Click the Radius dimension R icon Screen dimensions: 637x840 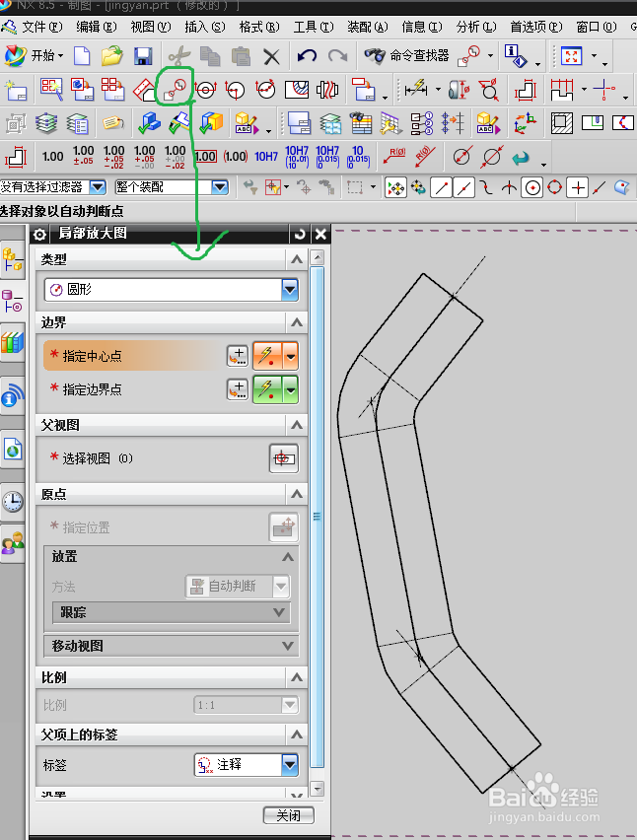(394, 156)
